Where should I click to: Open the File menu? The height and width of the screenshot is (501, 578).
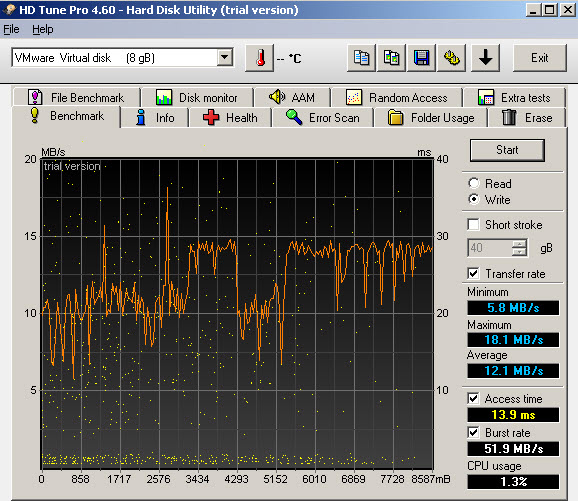(11, 29)
